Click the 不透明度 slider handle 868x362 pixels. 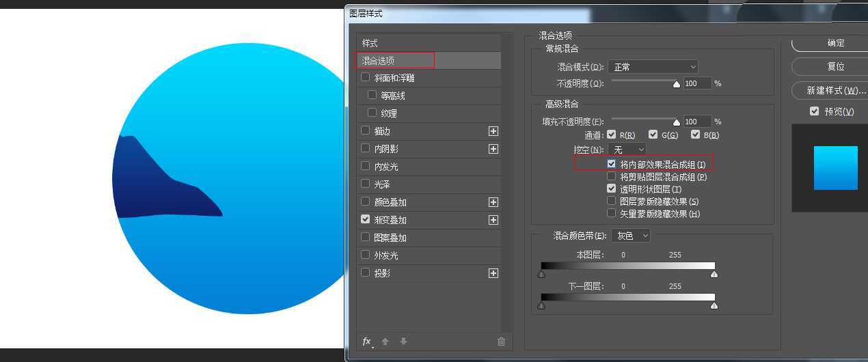[x=677, y=84]
